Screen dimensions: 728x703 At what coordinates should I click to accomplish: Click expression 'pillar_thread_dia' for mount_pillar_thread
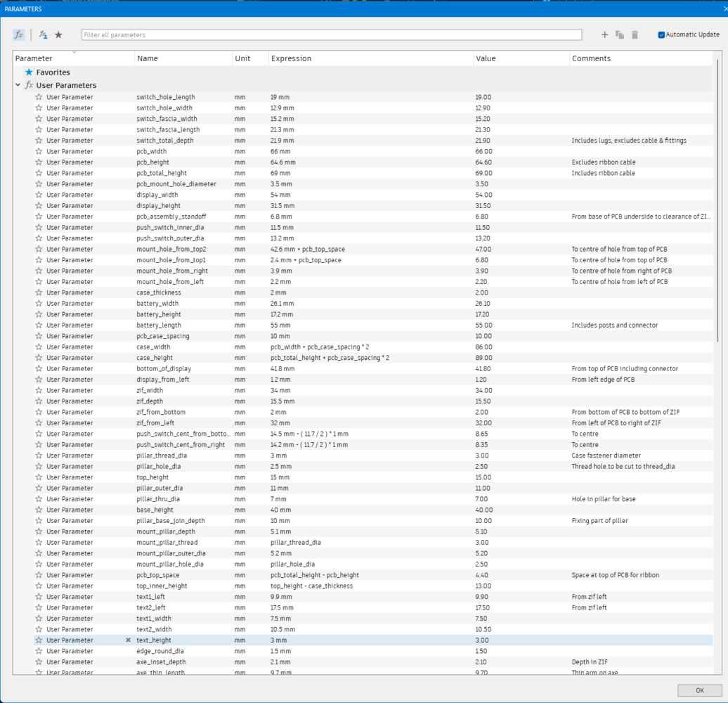[296, 542]
